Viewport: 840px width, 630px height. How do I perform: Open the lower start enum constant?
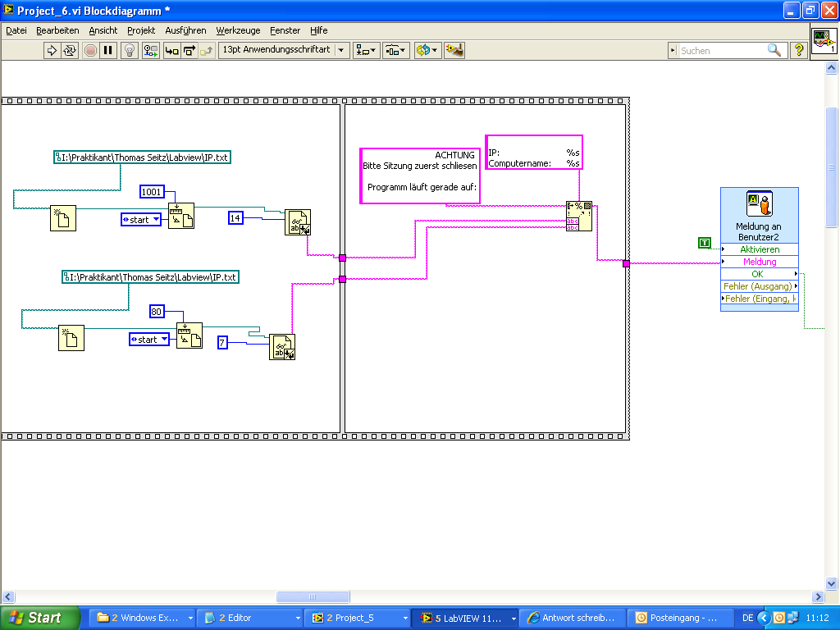[x=149, y=339]
